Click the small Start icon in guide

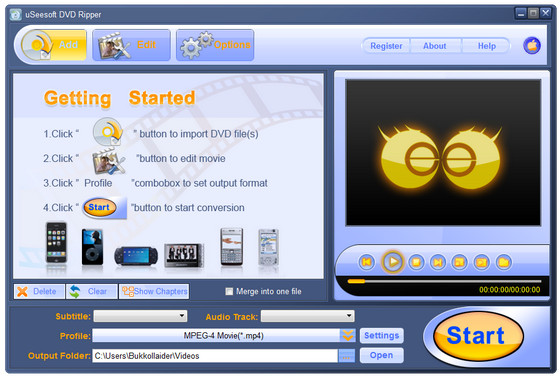100,208
